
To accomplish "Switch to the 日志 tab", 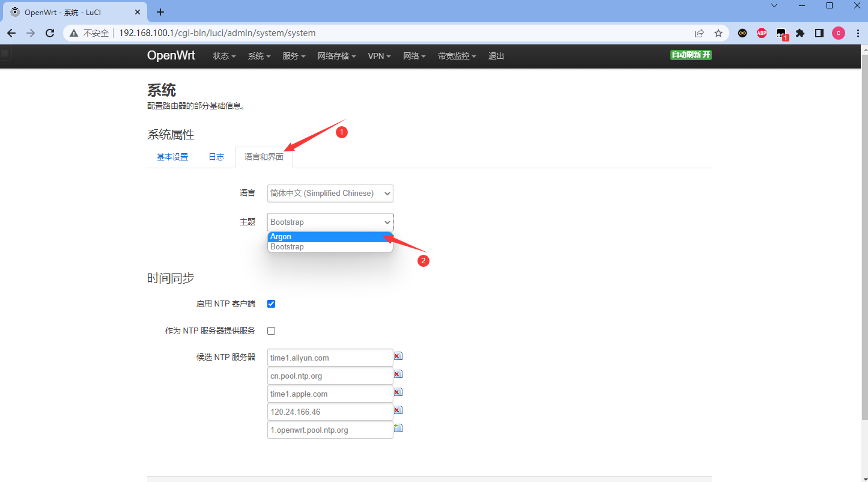I will pos(216,157).
